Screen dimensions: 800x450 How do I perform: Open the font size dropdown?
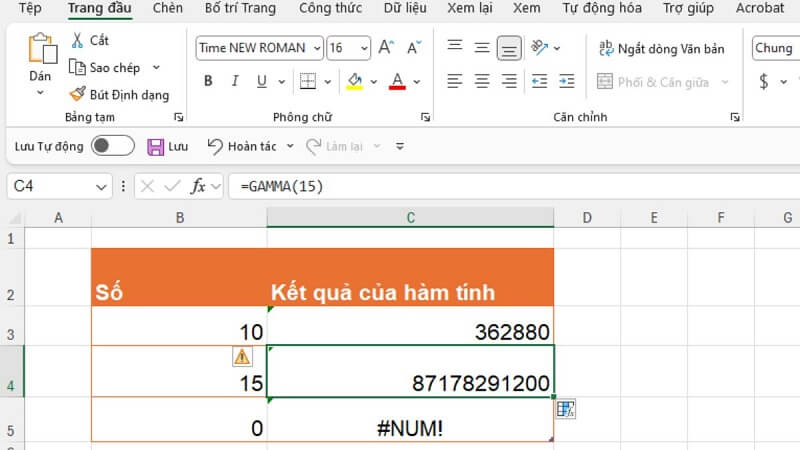364,48
